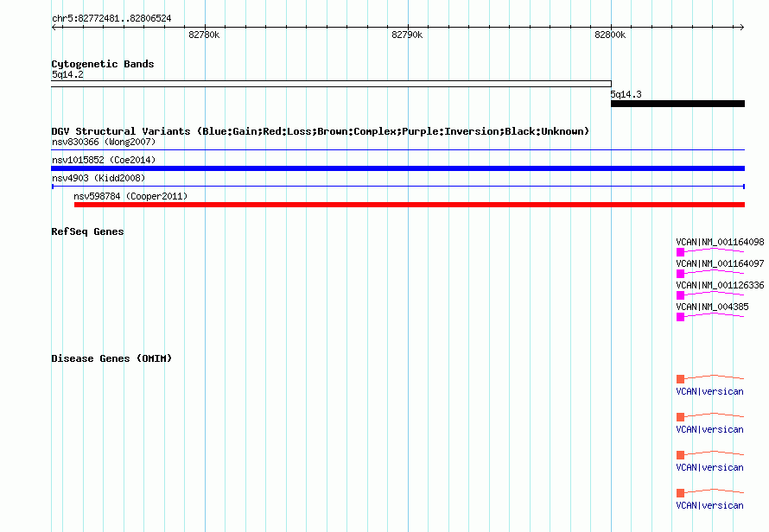Select the thick blue nsv1015852 gain bar
Image resolution: width=769 pixels, height=532 pixels.
[398, 168]
